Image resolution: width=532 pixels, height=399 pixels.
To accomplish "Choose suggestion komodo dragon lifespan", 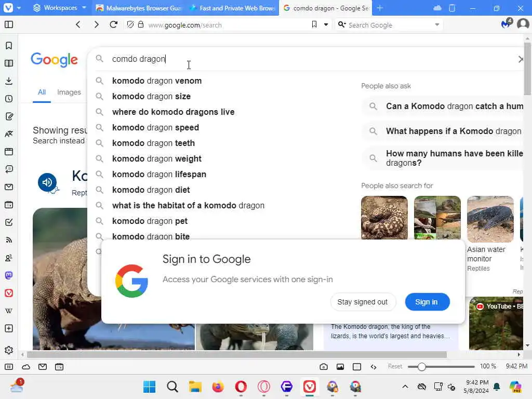I will tap(159, 175).
